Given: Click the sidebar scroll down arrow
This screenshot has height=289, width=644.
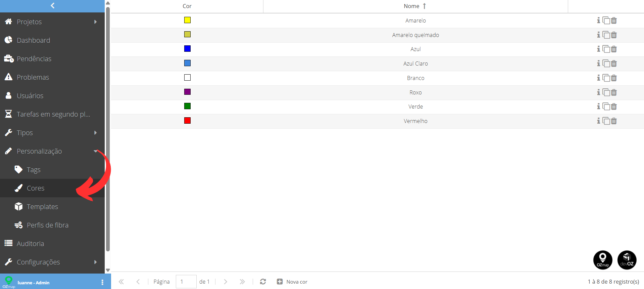Looking at the screenshot, I should 108,270.
